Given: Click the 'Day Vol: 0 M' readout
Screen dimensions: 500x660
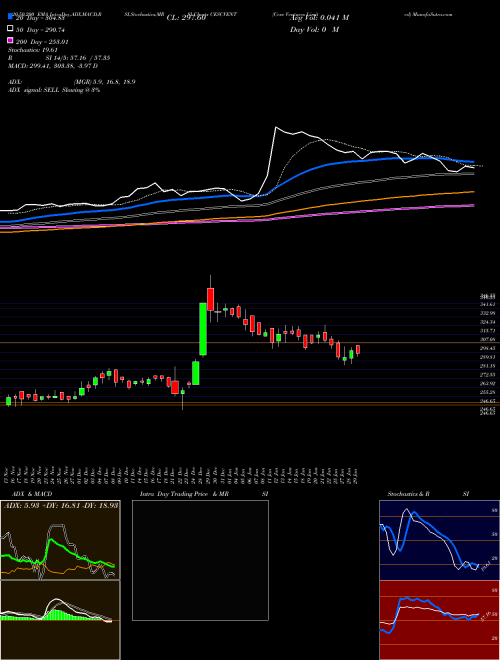Looking at the screenshot, I should [x=314, y=29].
